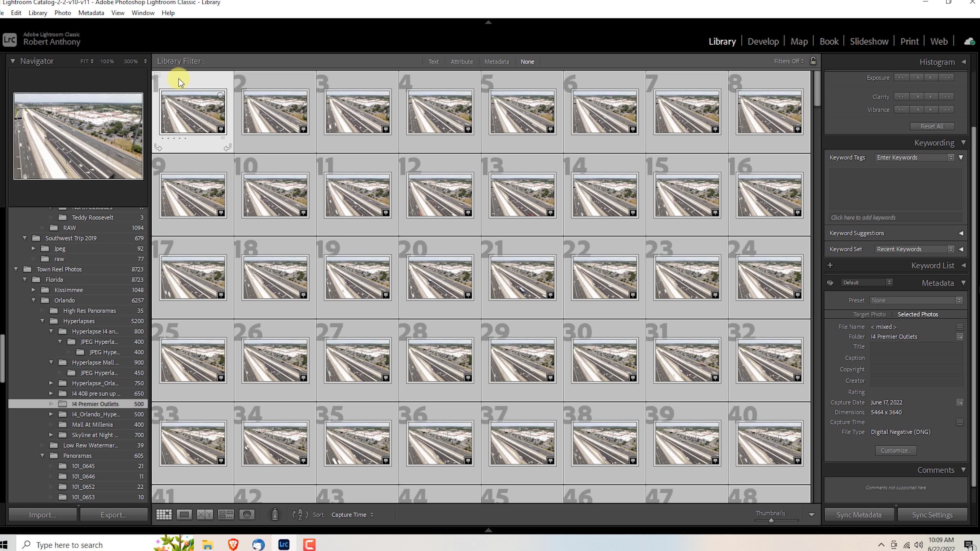Screen dimensions: 980x551
Task: Switch to Grid view icon
Action: (164, 515)
